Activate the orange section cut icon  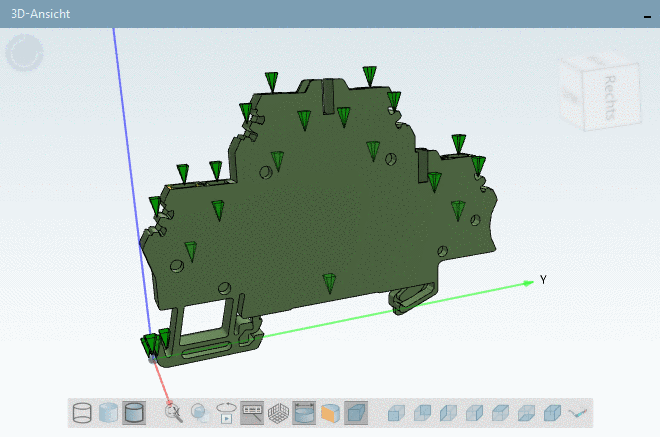330,413
